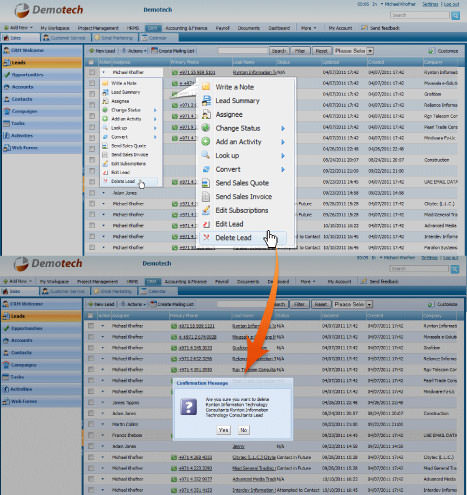Image resolution: width=467 pixels, height=495 pixels.
Task: Click Add an Activity plus icon, enlarged menu
Action: pyautogui.click(x=206, y=142)
